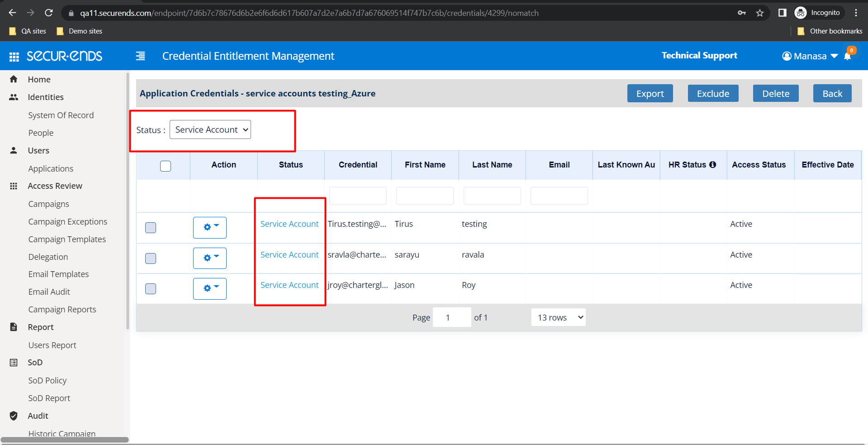The width and height of the screenshot is (868, 445).
Task: Collapse the sidebar using the hamburger icon
Action: coord(140,56)
